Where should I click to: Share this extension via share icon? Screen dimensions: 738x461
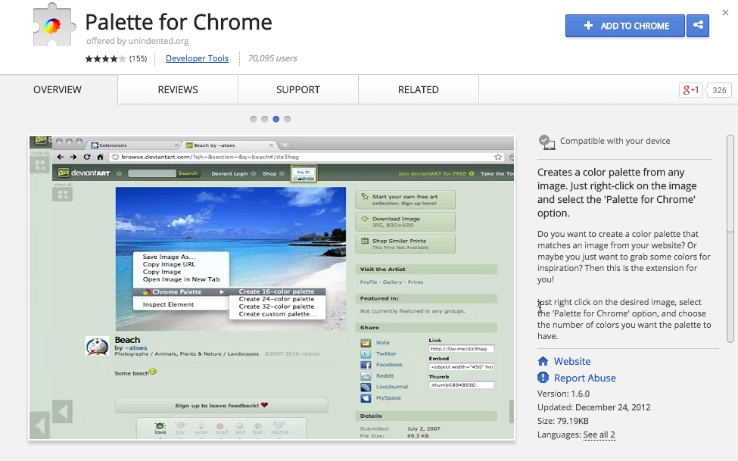point(698,25)
